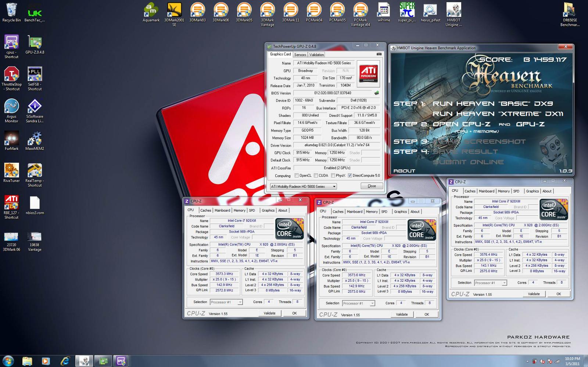Switch to the Sensors tab in GPU-Z
This screenshot has width=588, height=367.
tap(300, 55)
